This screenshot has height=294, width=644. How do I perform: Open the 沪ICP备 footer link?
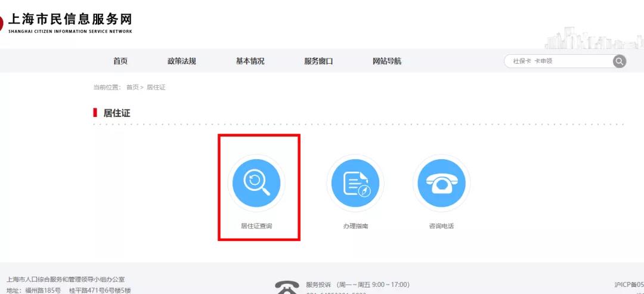(628, 285)
